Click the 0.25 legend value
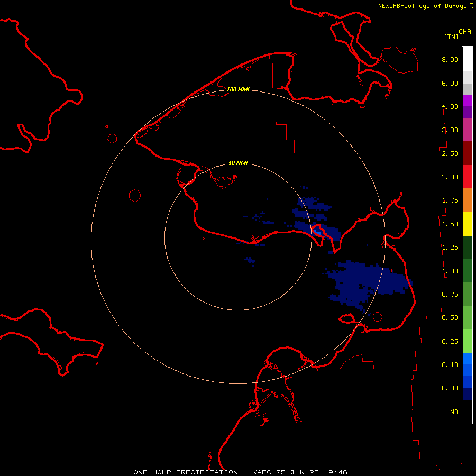476x476 pixels. click(450, 342)
